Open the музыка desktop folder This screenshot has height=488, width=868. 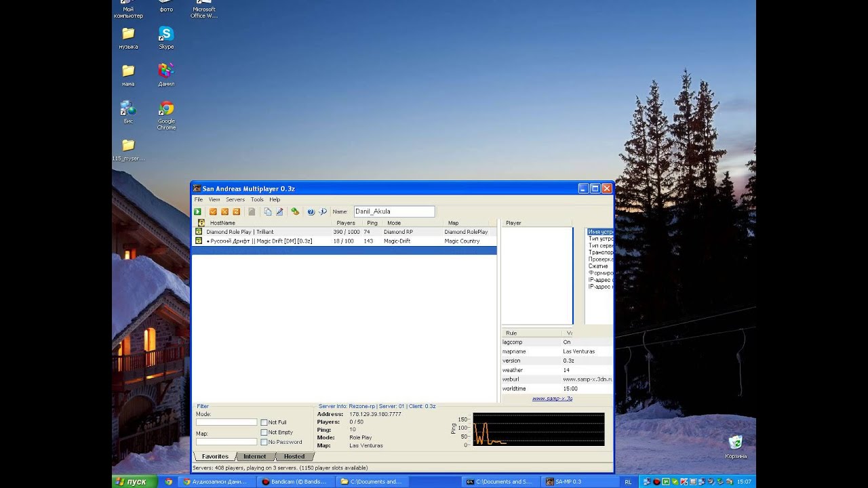coord(128,38)
